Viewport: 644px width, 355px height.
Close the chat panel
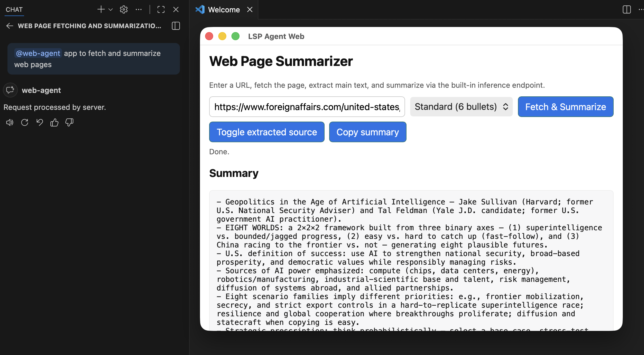click(x=176, y=9)
